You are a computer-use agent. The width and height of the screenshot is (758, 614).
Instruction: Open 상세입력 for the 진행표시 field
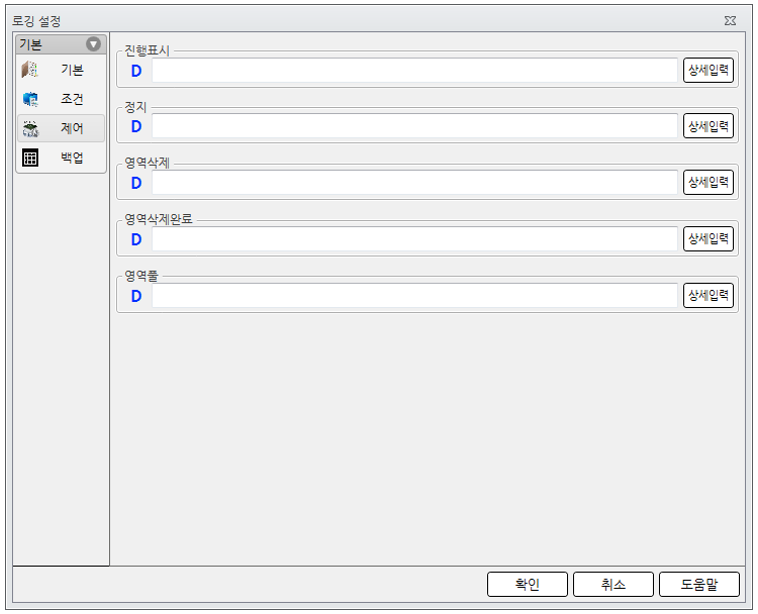tap(709, 70)
